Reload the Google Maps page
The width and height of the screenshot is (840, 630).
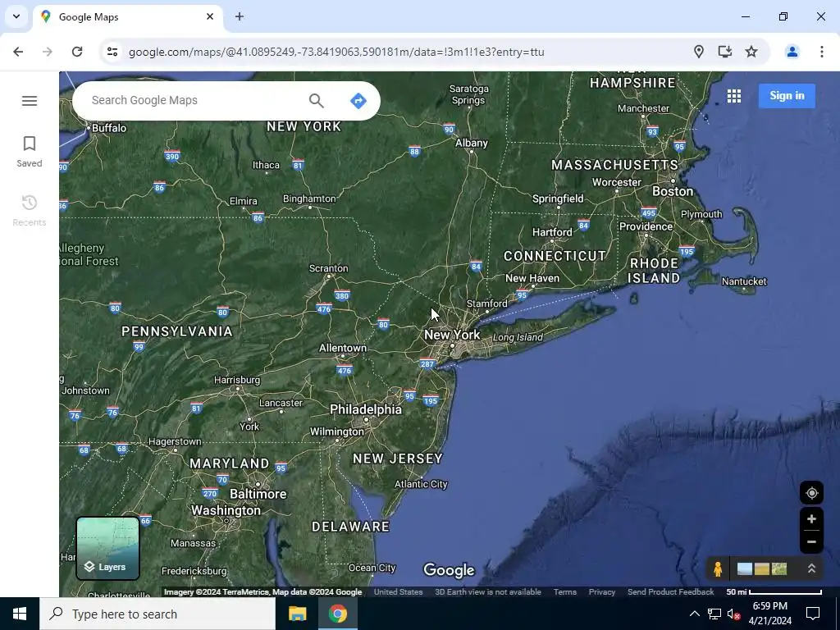click(x=77, y=52)
